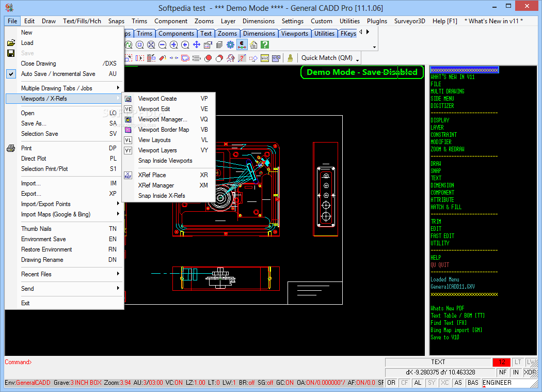Image resolution: width=542 pixels, height=392 pixels.
Task: Click the ENGINEER units field
Action: [509, 383]
